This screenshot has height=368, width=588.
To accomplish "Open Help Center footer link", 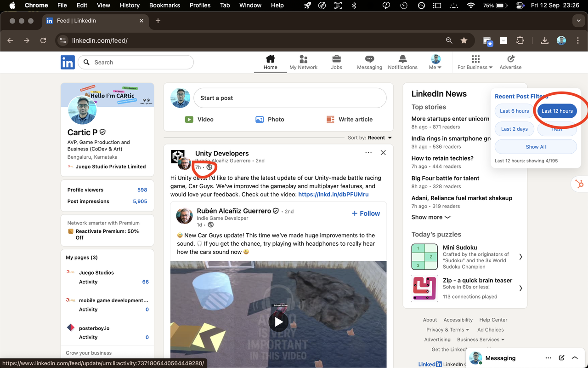I will (x=493, y=320).
